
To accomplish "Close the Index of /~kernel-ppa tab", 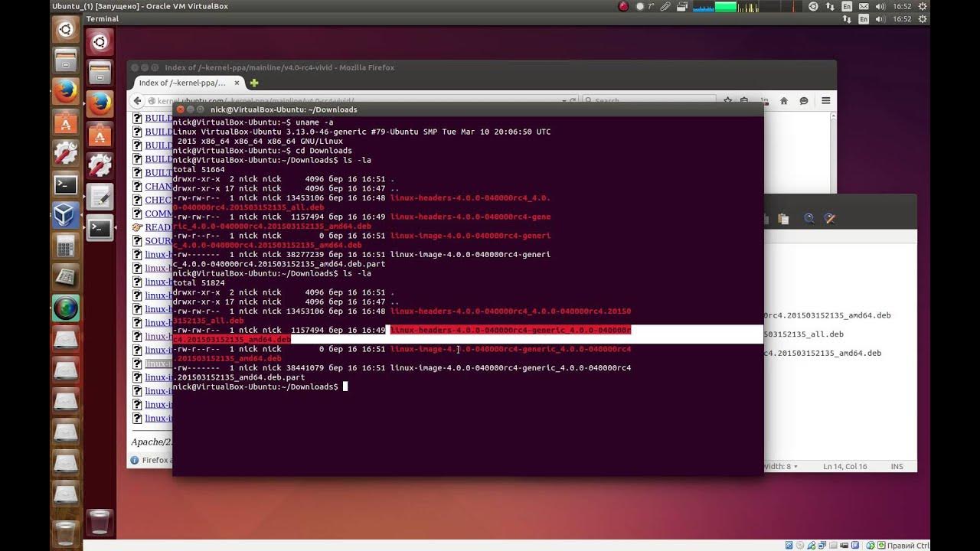I will pos(237,83).
